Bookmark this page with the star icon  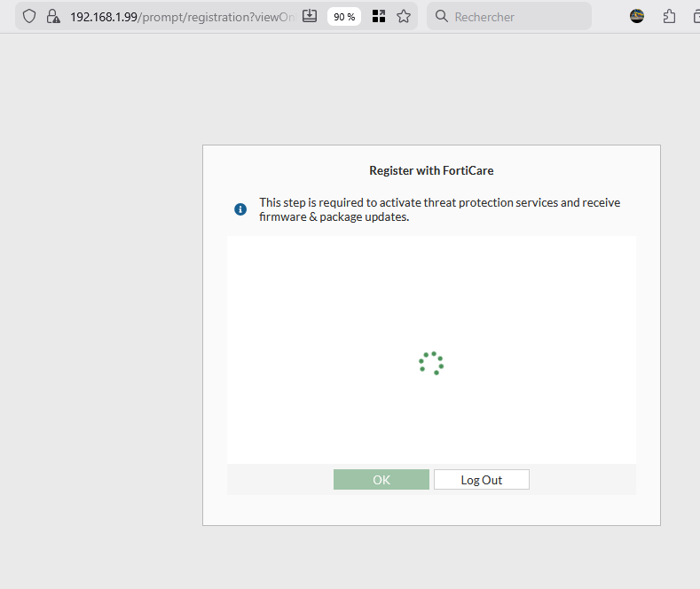(404, 17)
